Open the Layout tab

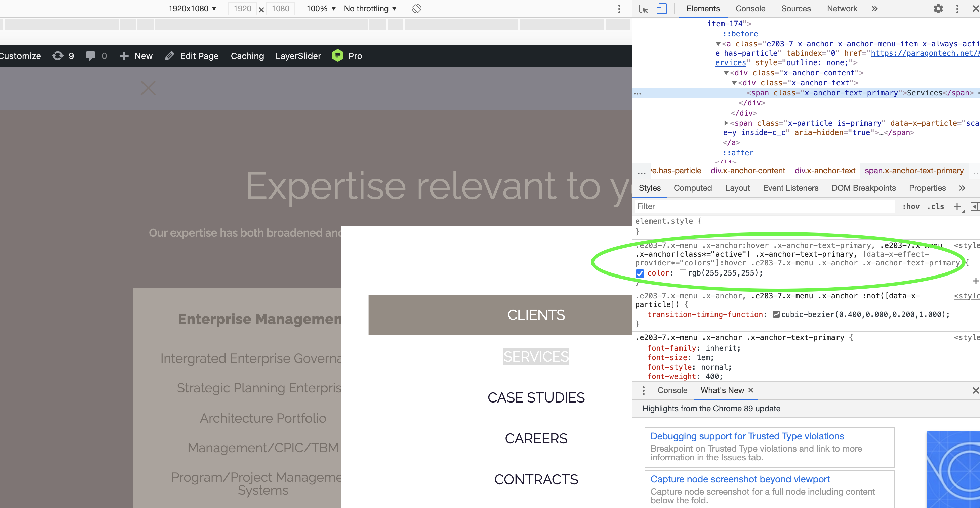click(738, 188)
